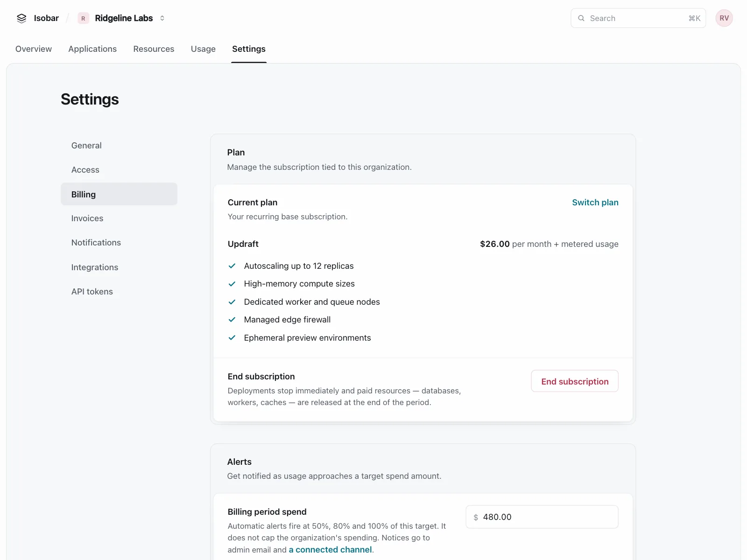The width and height of the screenshot is (747, 560).
Task: Click the "Updraft" plan name
Action: click(x=243, y=244)
